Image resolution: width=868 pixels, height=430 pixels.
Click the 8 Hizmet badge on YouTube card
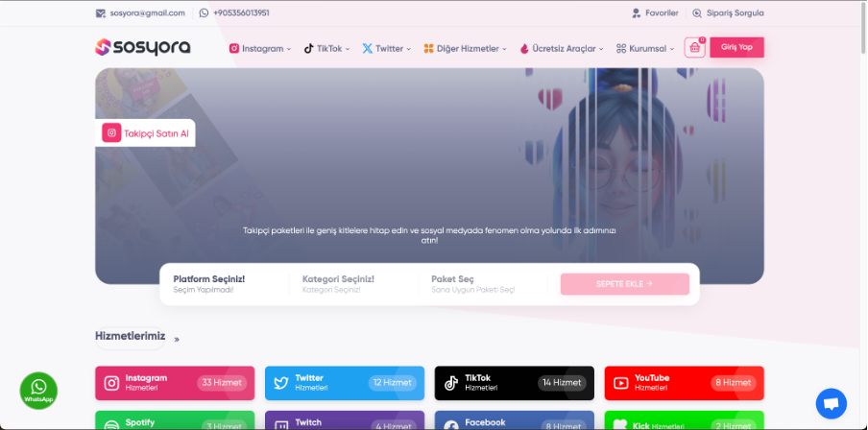(733, 383)
